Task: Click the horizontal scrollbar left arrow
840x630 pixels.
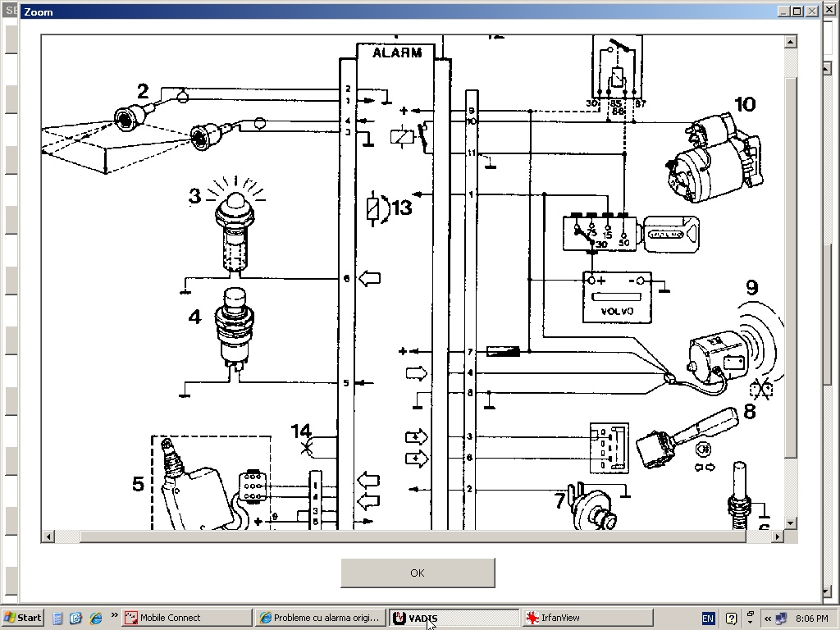Action: point(48,536)
